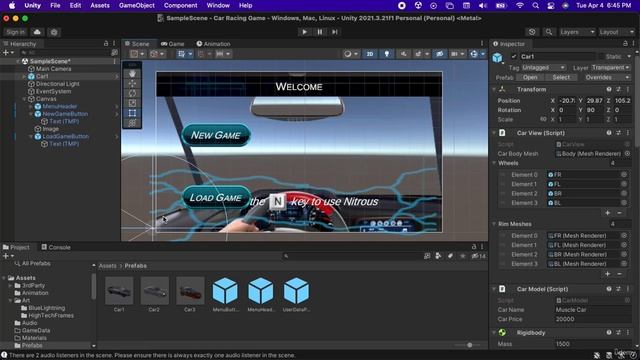Image resolution: width=640 pixels, height=360 pixels.
Task: Select EventSystem in Hierarchy
Action: tap(53, 91)
